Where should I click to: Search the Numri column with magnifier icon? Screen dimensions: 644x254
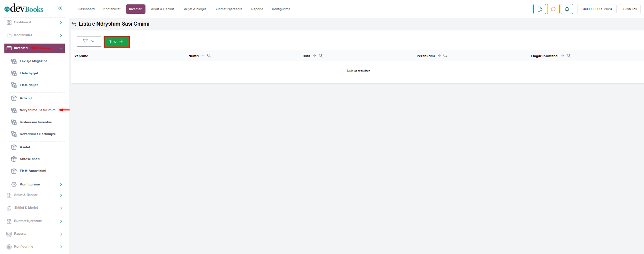coord(209,56)
